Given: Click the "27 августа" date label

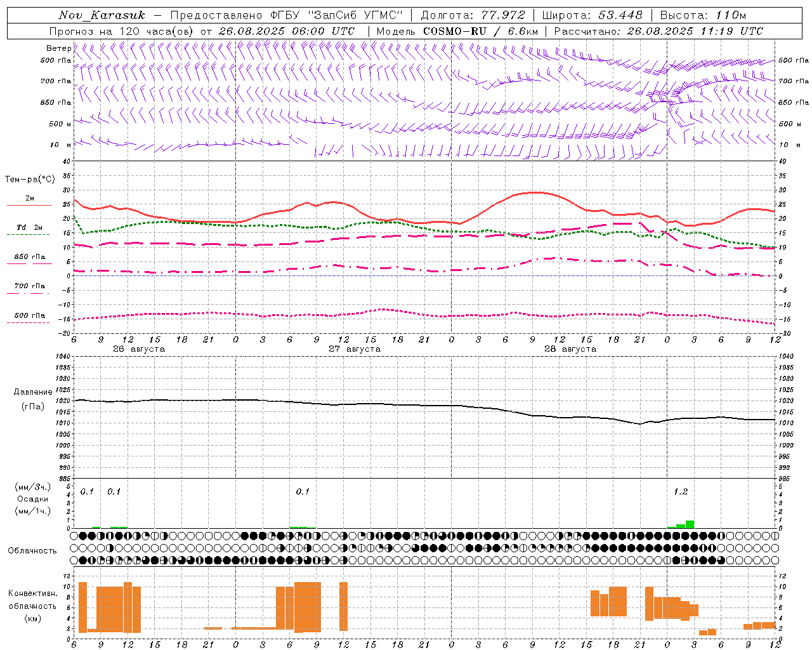Looking at the screenshot, I should pyautogui.click(x=355, y=349).
